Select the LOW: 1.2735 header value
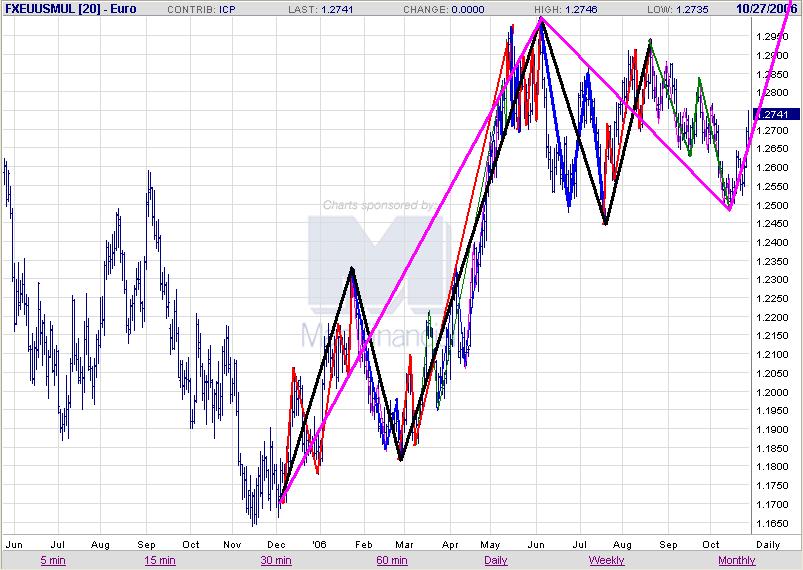Screen dimensions: 803x570 click(678, 9)
